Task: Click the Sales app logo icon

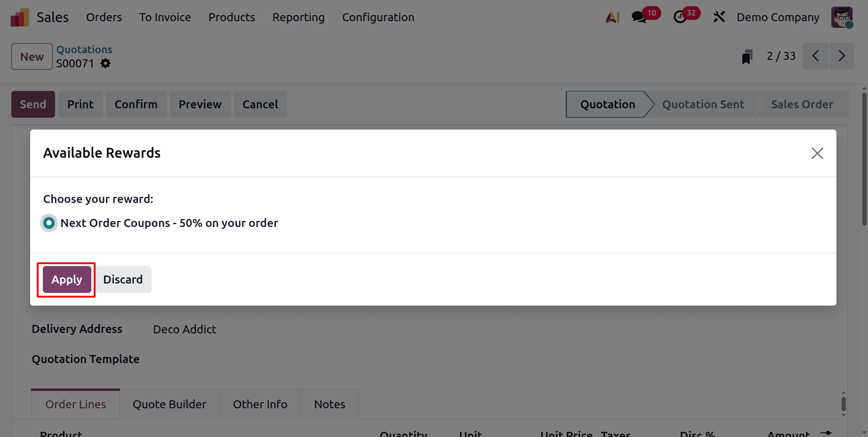Action: (19, 17)
